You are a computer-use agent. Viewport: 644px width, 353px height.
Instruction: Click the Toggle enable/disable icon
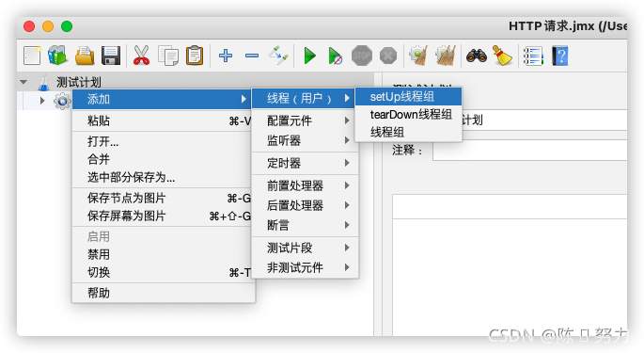(x=278, y=56)
